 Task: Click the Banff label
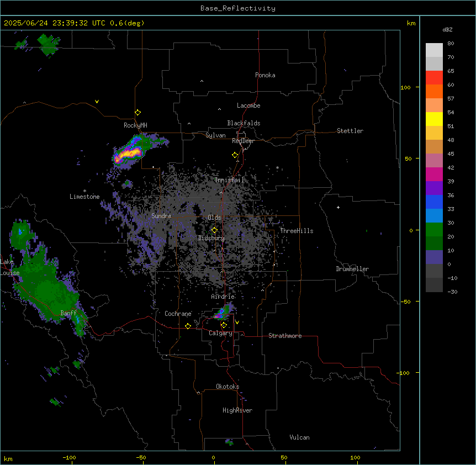click(68, 313)
